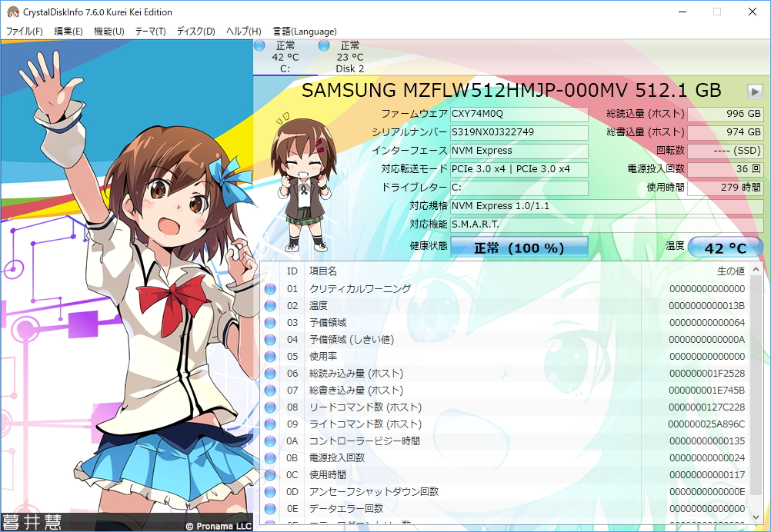Open the テーマ(T) menu
Image resolution: width=771 pixels, height=532 pixels.
[151, 32]
